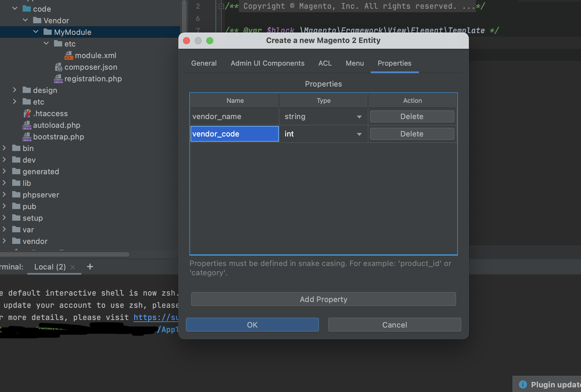Click the composer.json file icon

pos(58,67)
